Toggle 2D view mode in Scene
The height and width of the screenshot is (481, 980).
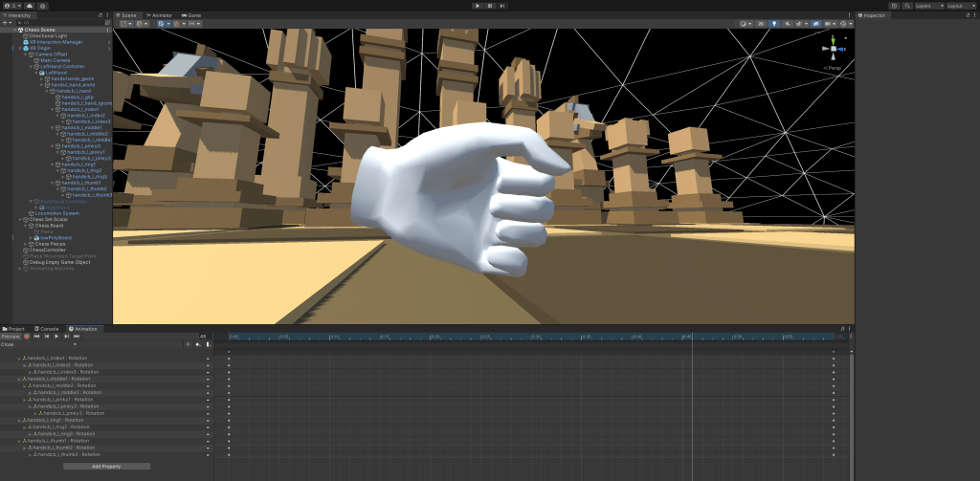click(761, 24)
